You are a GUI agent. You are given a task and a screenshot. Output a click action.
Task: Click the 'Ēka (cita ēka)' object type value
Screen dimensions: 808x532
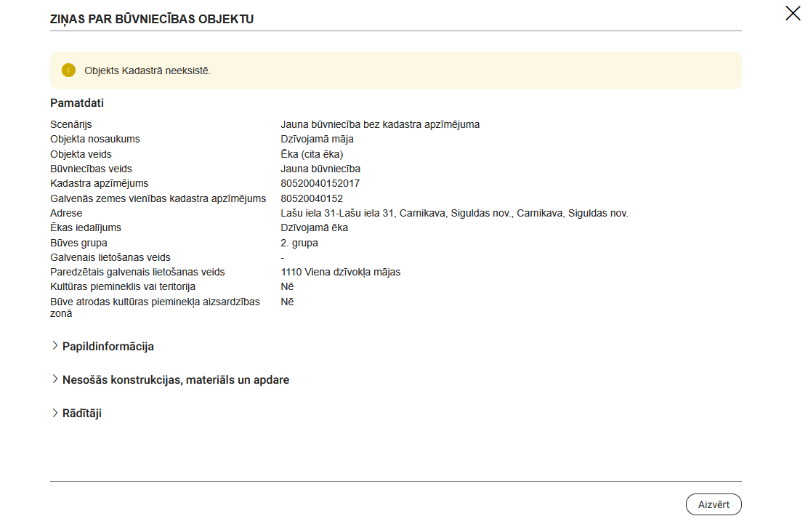[x=312, y=154]
